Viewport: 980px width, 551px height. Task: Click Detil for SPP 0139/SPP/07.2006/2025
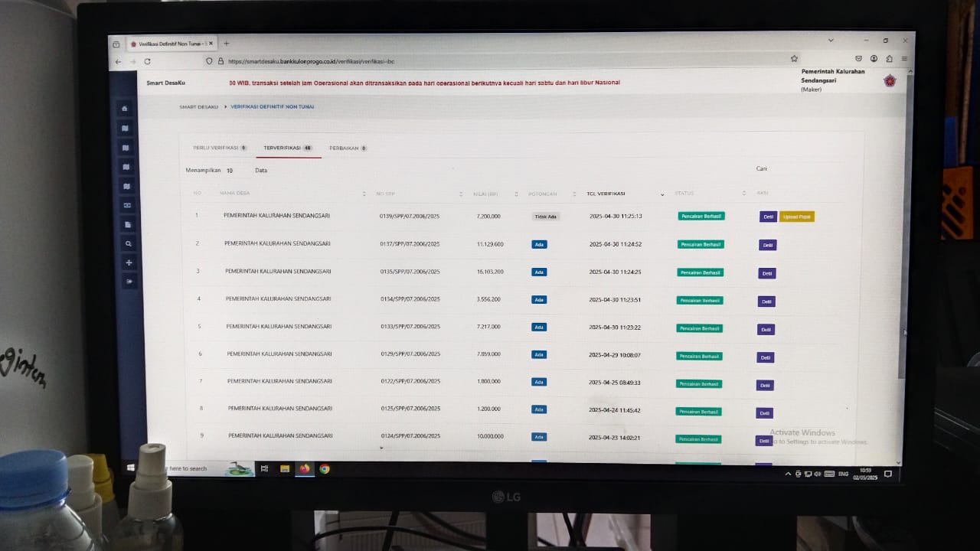768,217
